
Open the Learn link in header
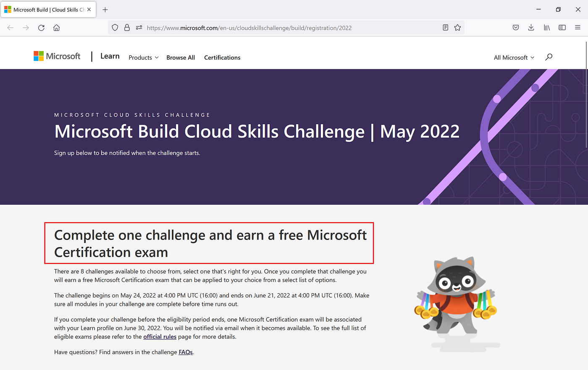tap(110, 56)
